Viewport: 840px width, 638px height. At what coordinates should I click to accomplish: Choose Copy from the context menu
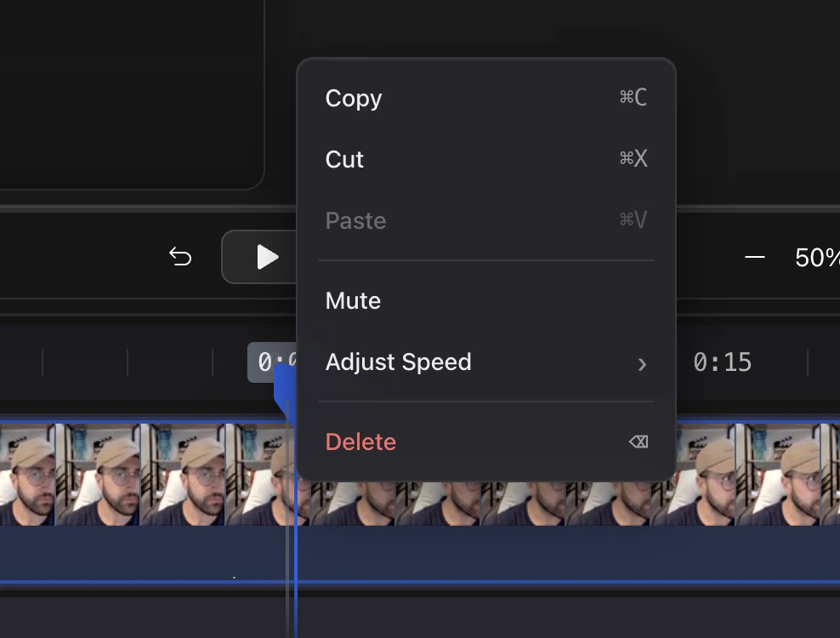click(486, 98)
